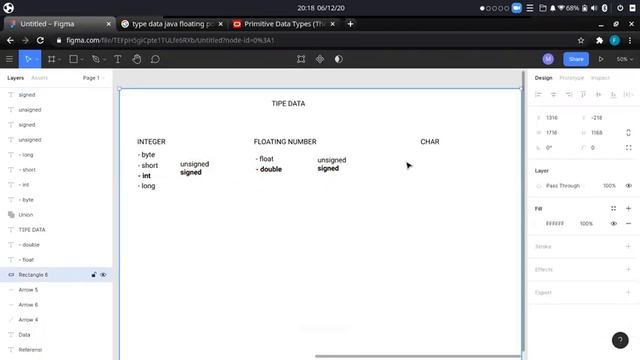The image size is (640, 360).
Task: Edit the layer opacity 100% field
Action: (x=609, y=186)
